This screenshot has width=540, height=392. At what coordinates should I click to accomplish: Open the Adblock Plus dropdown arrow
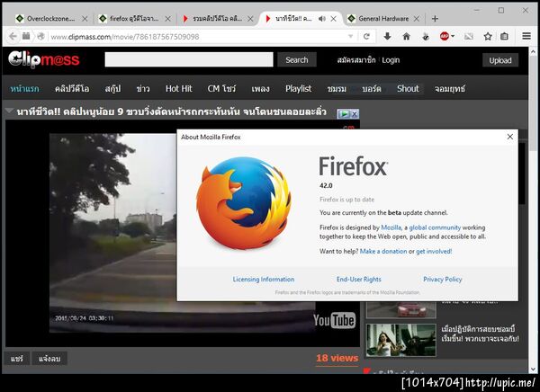click(x=453, y=36)
